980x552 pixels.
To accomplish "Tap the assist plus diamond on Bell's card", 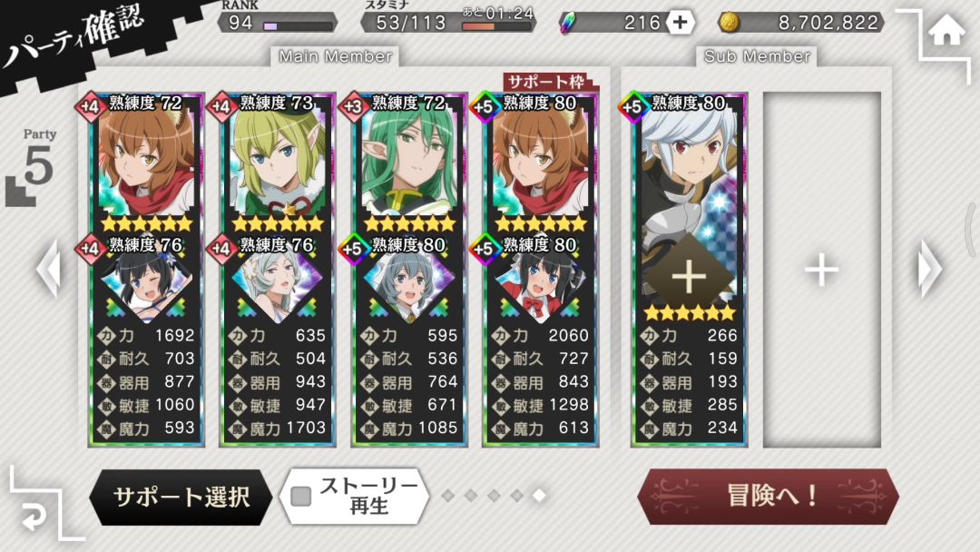I will click(x=688, y=276).
